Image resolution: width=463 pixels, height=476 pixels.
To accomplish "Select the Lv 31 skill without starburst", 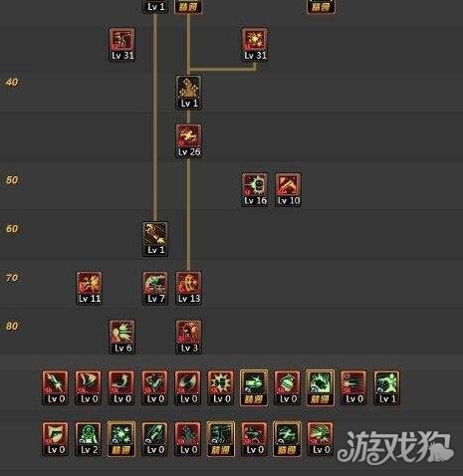I will click(122, 44).
